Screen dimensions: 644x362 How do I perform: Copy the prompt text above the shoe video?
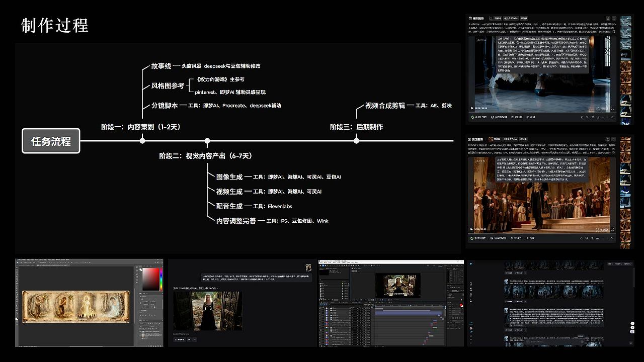tap(615, 31)
